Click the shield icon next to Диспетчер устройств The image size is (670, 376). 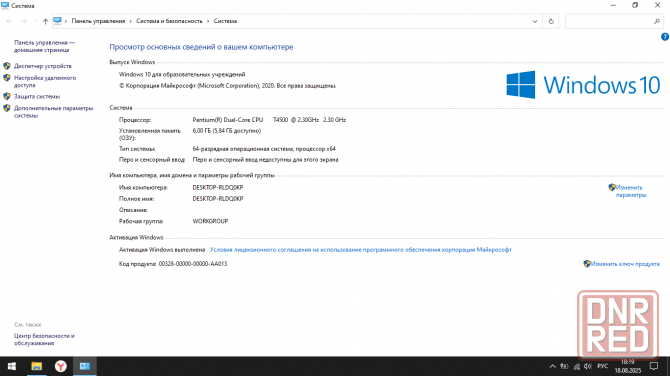(x=7, y=66)
